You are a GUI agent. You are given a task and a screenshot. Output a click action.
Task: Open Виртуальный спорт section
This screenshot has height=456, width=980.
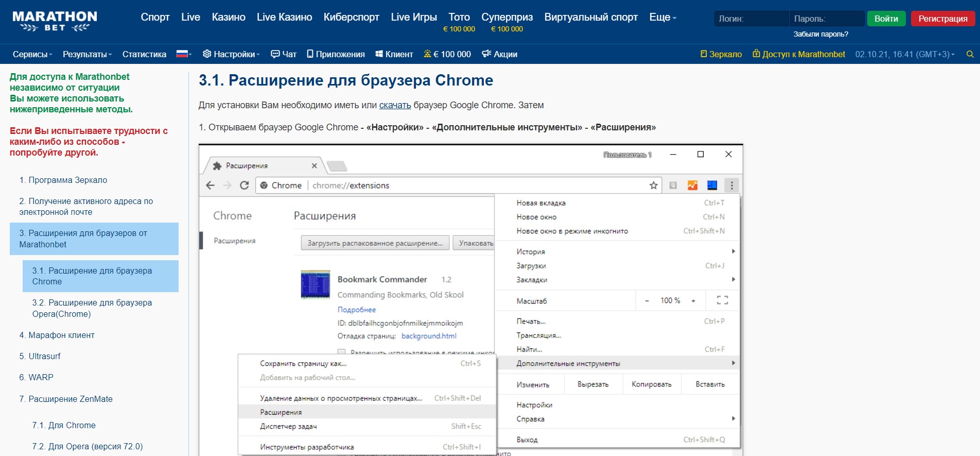pos(591,17)
